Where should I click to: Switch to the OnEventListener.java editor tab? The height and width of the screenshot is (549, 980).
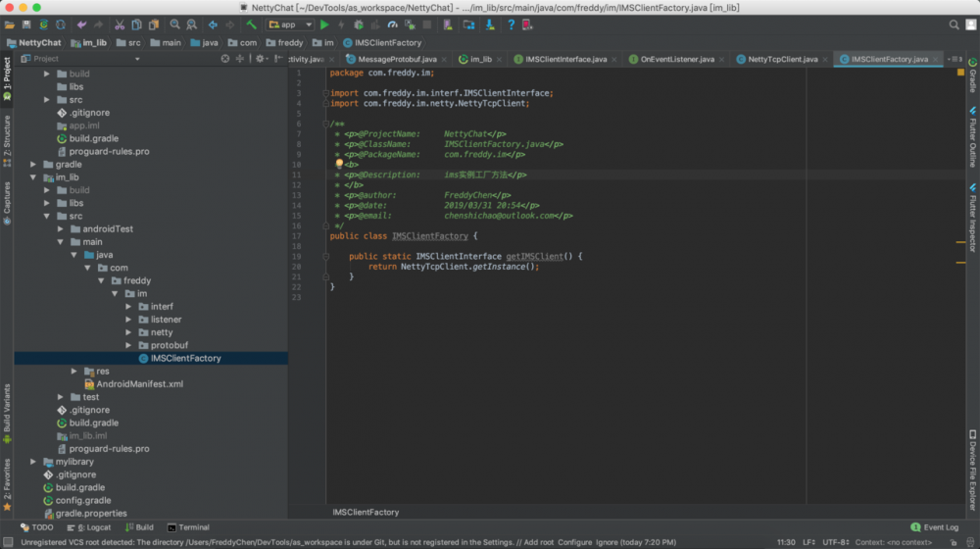(677, 59)
